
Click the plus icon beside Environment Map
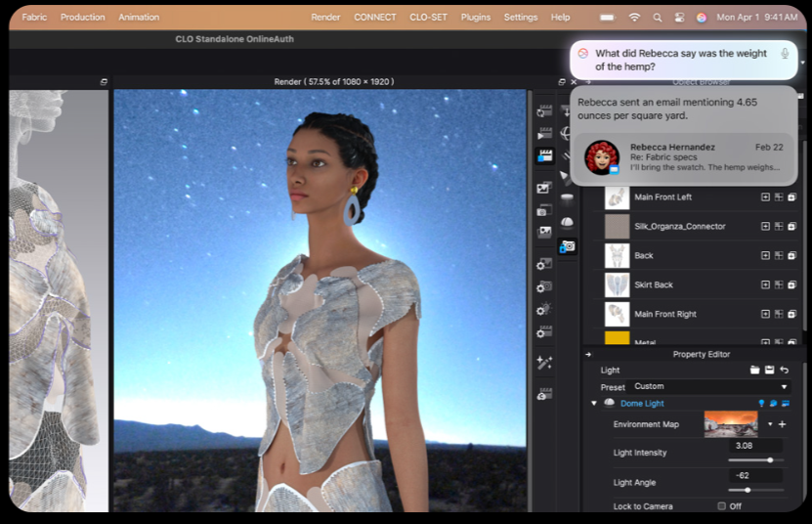pyautogui.click(x=782, y=424)
